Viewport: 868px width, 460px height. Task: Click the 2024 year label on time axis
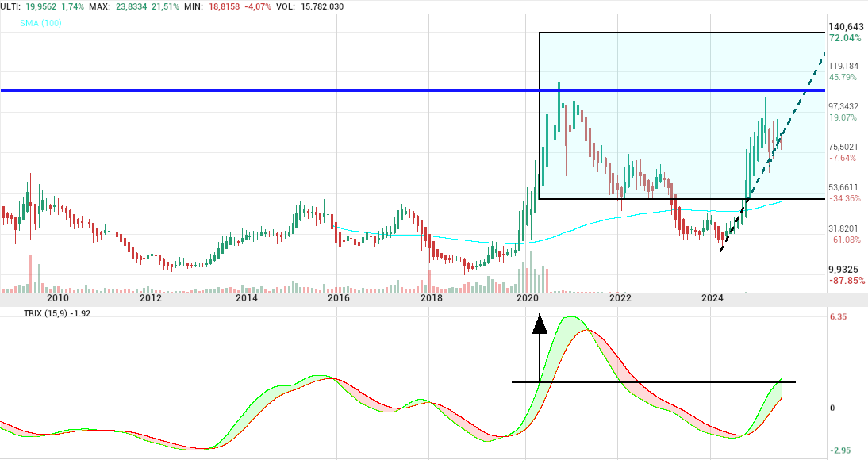pos(712,297)
